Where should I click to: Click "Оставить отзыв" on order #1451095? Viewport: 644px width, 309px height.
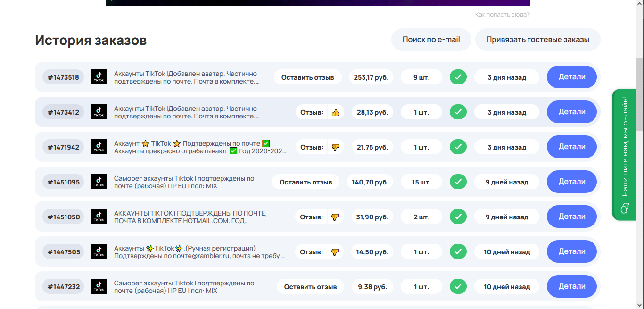pos(305,182)
